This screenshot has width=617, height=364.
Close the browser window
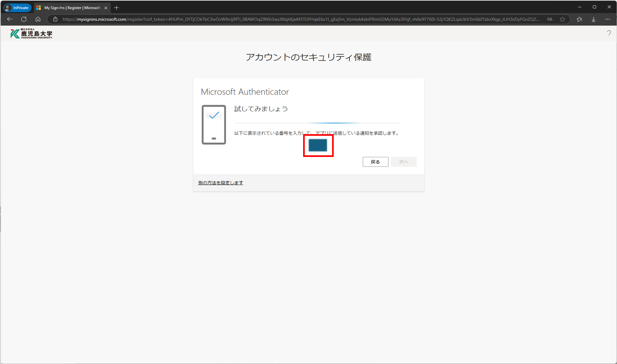click(609, 7)
